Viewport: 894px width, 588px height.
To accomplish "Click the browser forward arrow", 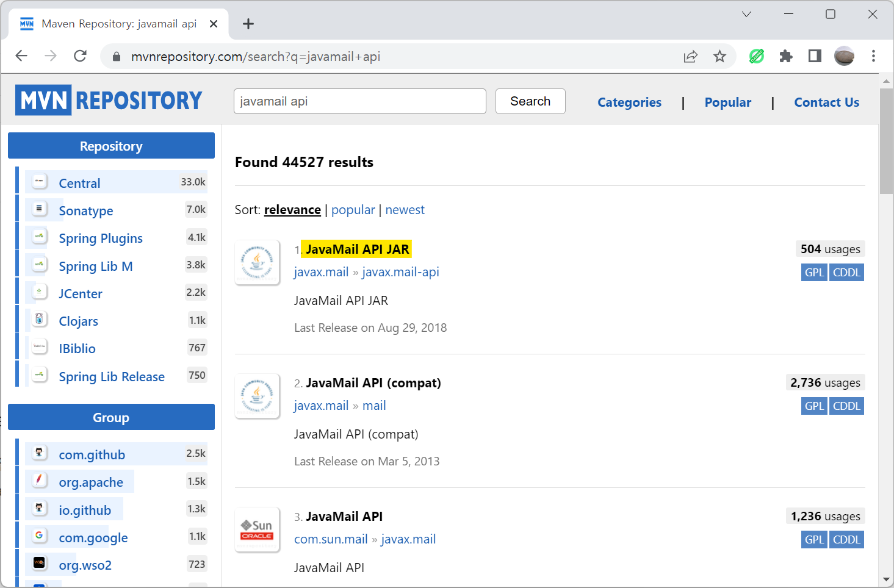I will pos(51,56).
